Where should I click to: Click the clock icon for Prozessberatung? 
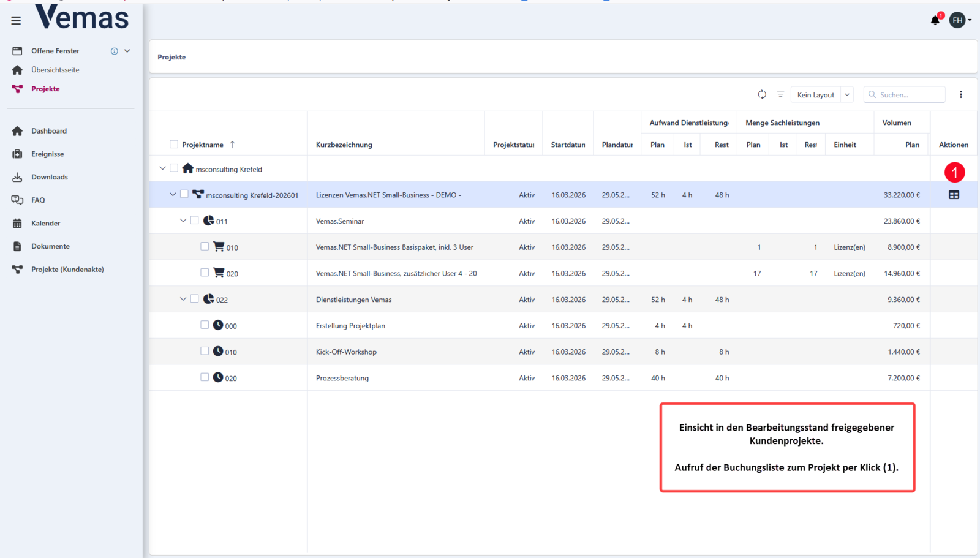pyautogui.click(x=218, y=377)
